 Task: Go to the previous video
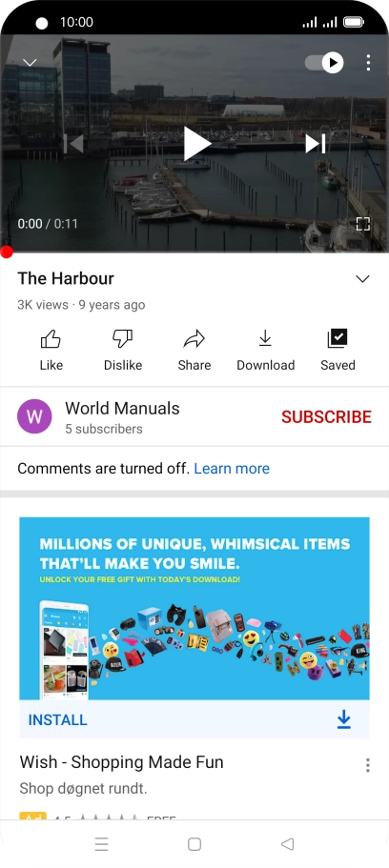73,144
